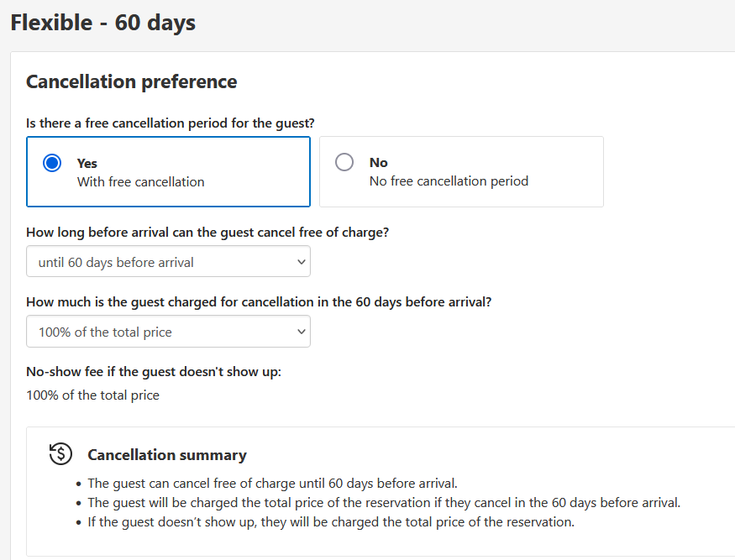Click the third summary bullet about no-show charge
This screenshot has height=560, width=735.
330,521
